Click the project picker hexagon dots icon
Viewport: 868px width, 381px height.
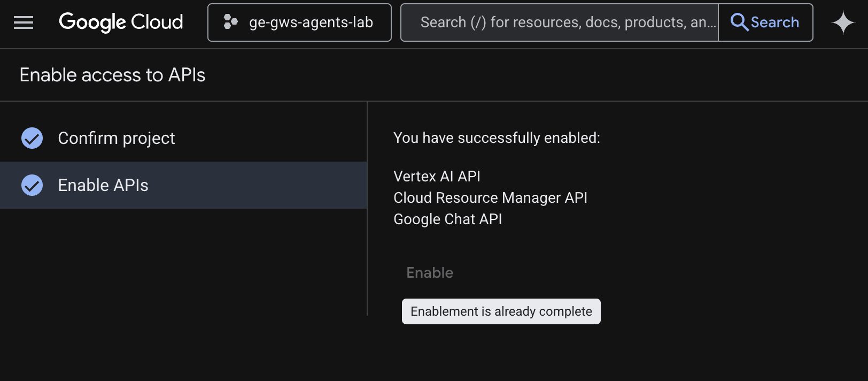[230, 22]
